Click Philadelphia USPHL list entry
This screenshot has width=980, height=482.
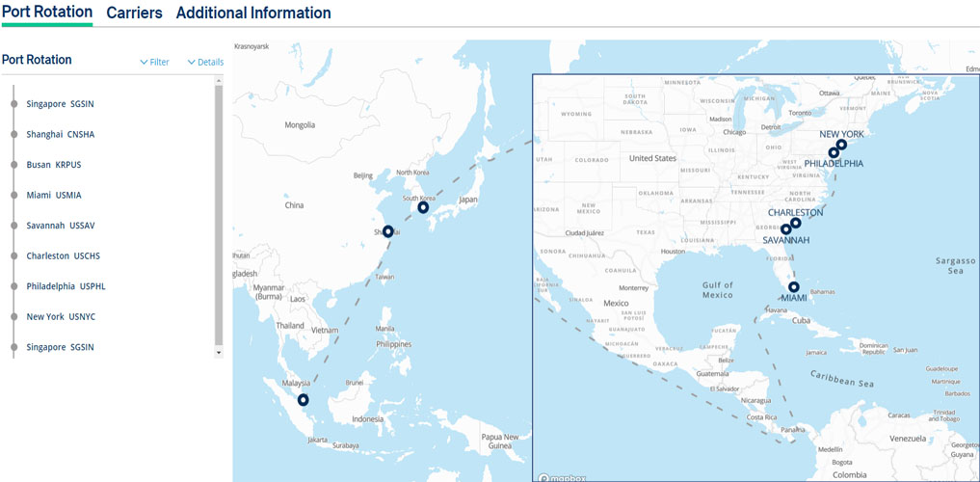coord(65,286)
